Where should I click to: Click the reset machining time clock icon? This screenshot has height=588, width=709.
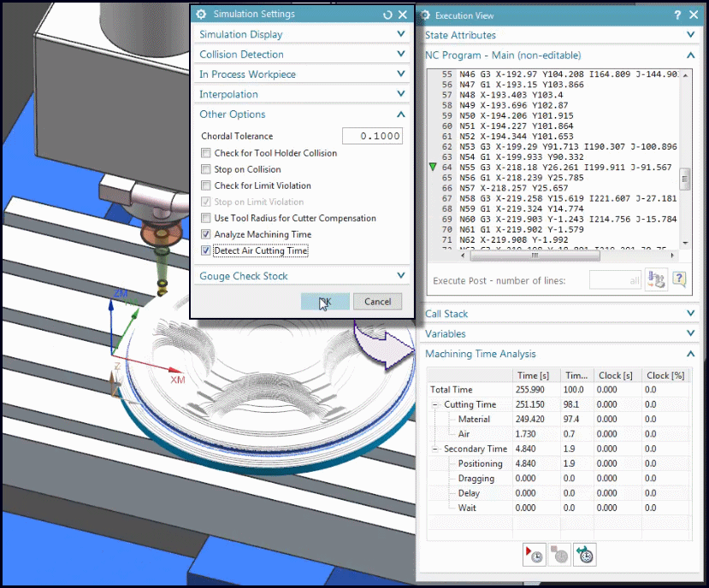586,555
